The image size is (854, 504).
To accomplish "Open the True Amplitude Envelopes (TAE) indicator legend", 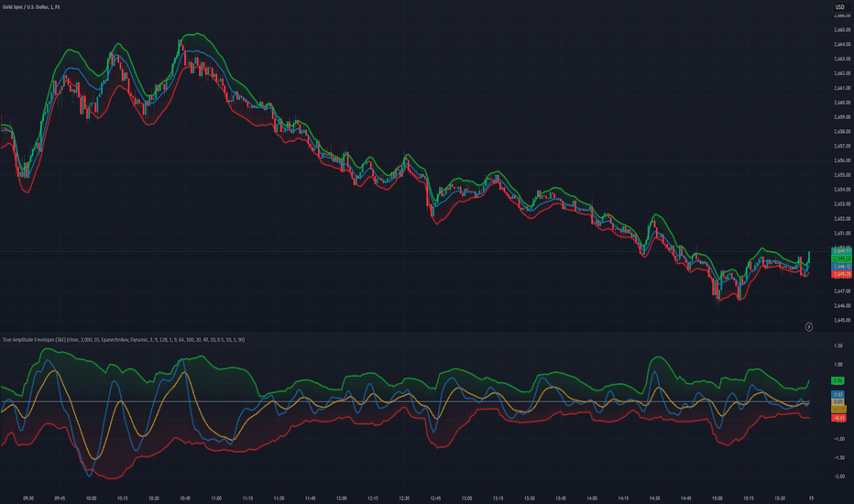I will coord(124,339).
